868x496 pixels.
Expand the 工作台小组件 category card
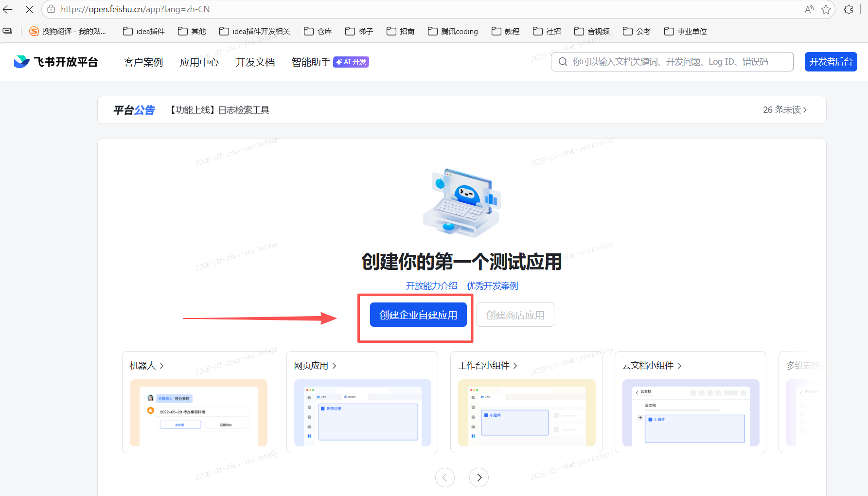[x=487, y=365]
